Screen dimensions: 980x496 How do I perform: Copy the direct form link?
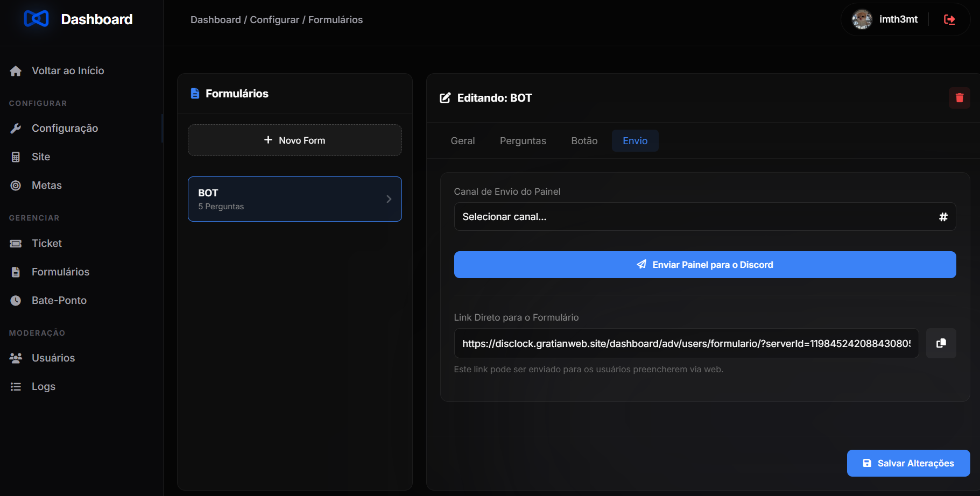click(941, 343)
